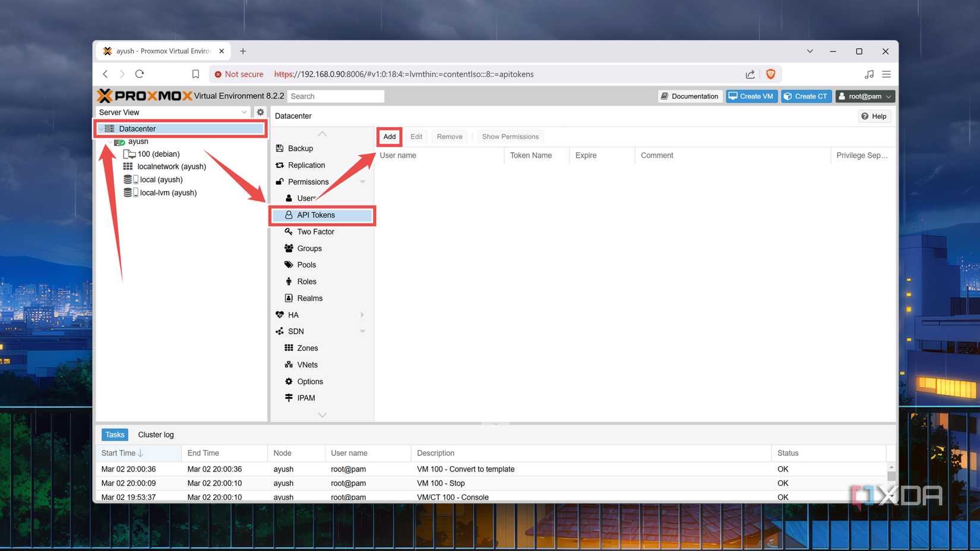Open the Pools section
980x551 pixels.
pos(306,265)
